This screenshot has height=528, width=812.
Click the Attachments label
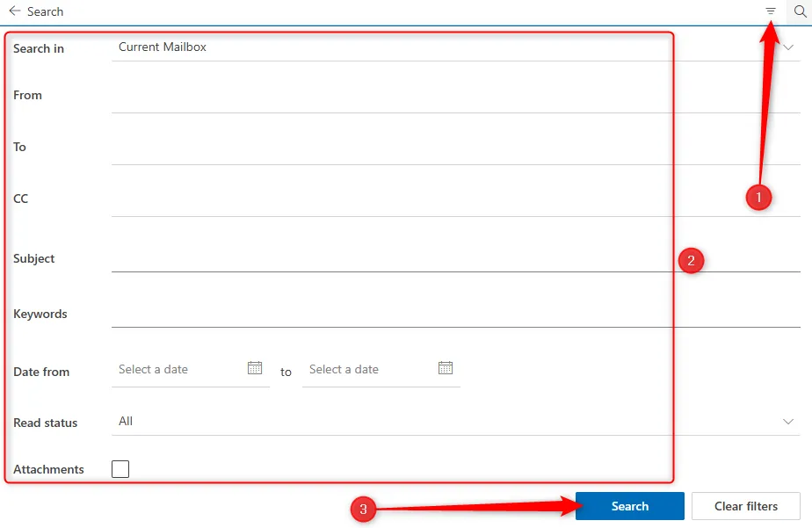48,469
